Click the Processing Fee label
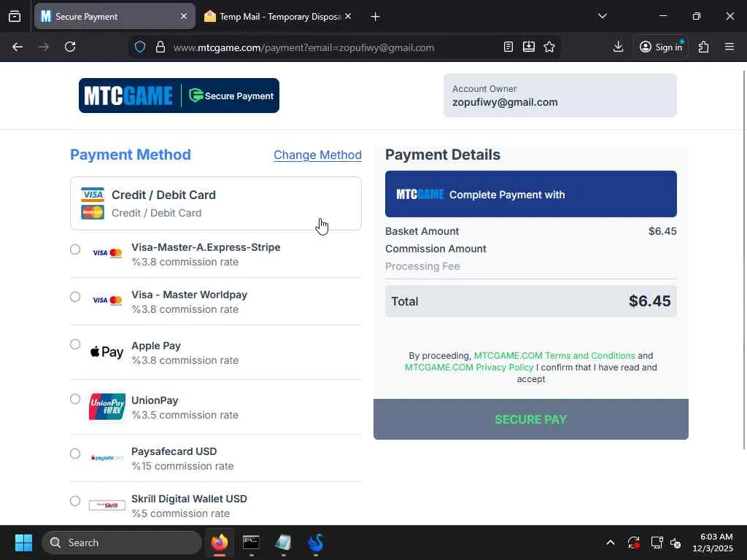 (x=422, y=267)
